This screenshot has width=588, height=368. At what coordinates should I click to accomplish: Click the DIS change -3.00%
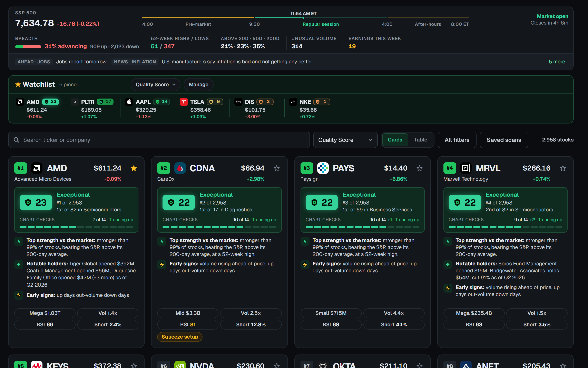(253, 117)
